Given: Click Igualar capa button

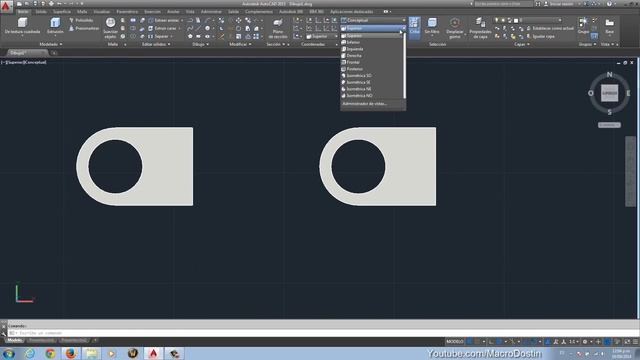Looking at the screenshot, I should [541, 36].
